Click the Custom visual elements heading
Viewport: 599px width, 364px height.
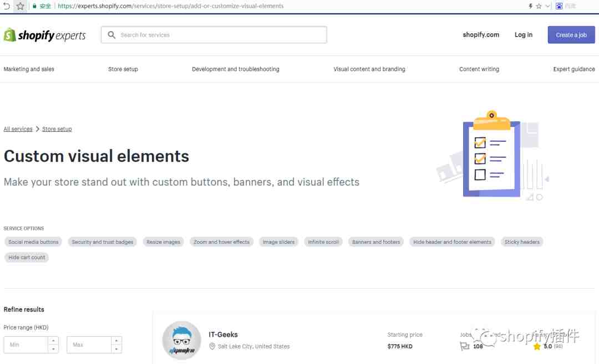(97, 156)
